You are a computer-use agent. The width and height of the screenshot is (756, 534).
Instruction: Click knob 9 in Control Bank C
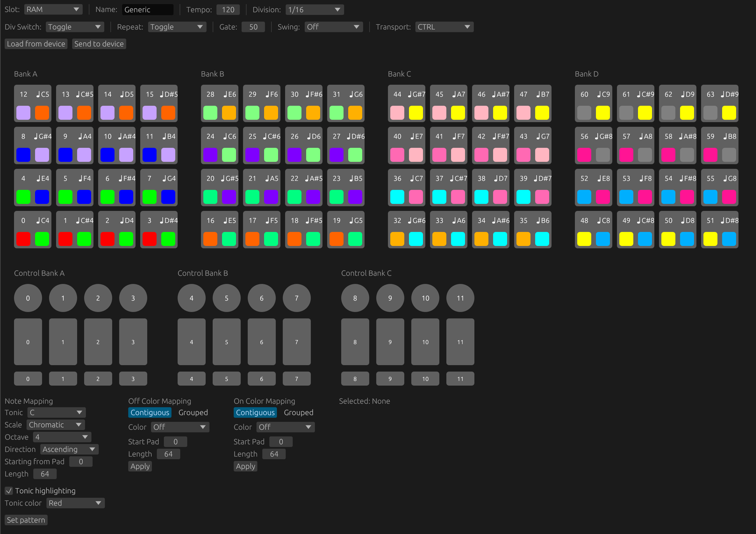tap(390, 298)
